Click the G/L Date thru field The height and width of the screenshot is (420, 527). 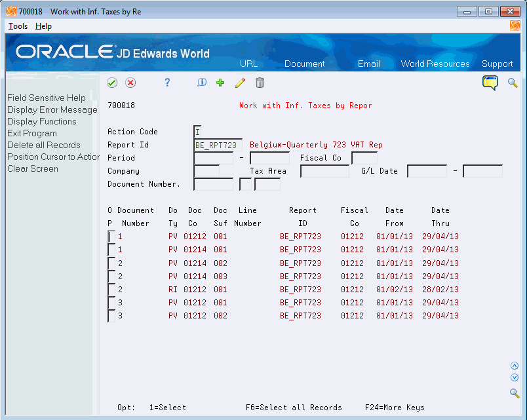482,171
